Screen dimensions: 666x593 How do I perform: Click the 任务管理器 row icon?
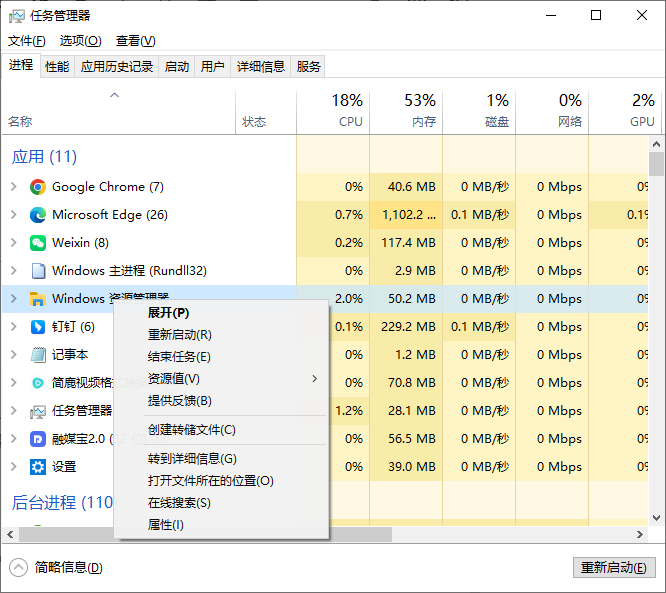[38, 411]
